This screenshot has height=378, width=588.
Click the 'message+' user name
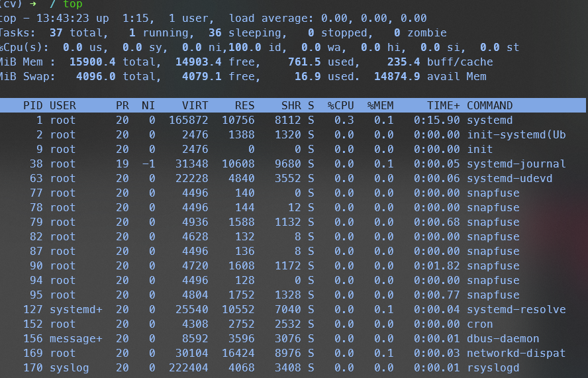click(76, 340)
